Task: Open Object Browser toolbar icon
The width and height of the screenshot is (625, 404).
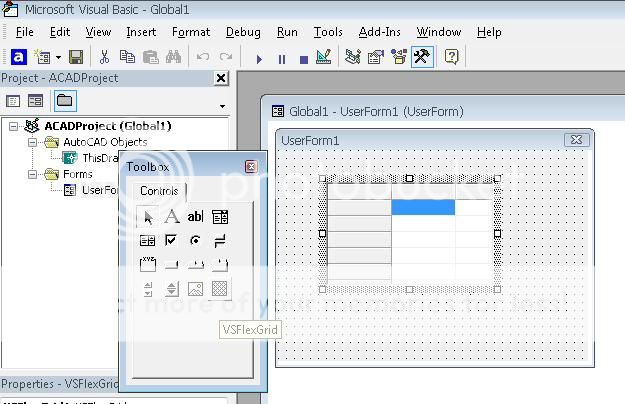Action: [x=399, y=57]
